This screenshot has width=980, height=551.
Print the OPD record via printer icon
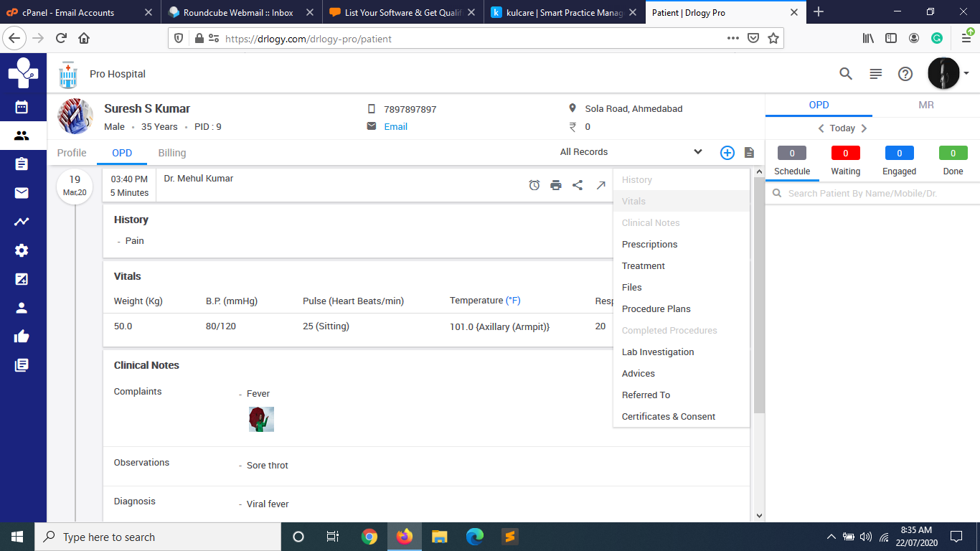pos(556,185)
